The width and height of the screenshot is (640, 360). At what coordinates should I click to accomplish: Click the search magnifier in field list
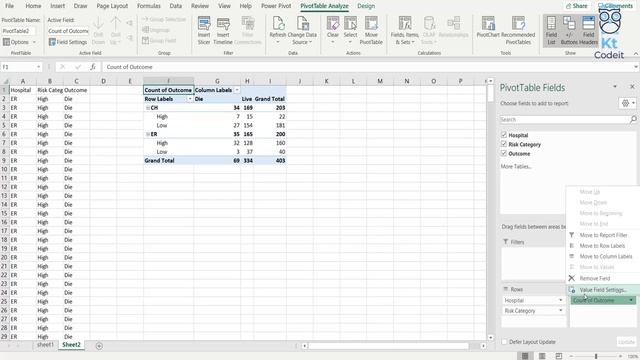[x=633, y=119]
